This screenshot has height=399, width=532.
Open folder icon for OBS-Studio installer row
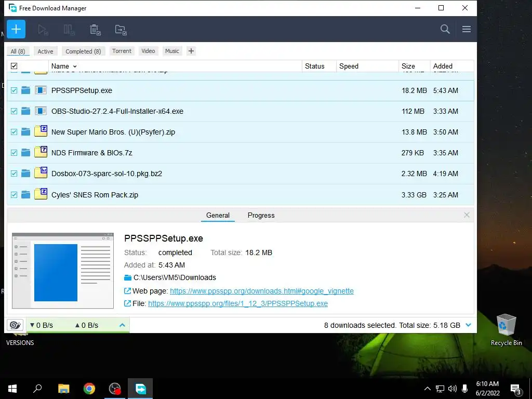[26, 111]
